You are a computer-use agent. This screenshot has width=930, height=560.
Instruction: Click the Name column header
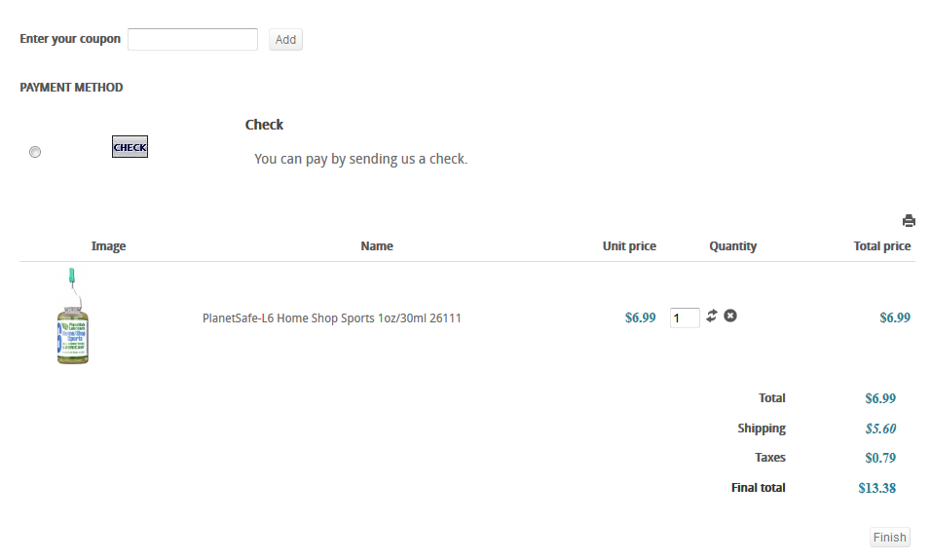(377, 245)
